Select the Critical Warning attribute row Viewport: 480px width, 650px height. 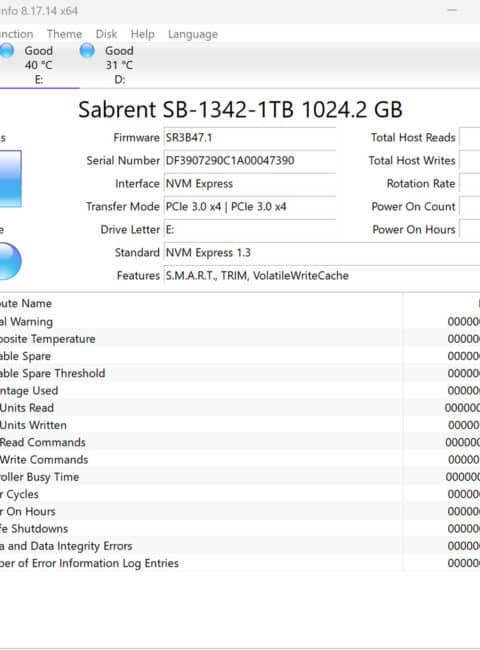(x=240, y=322)
